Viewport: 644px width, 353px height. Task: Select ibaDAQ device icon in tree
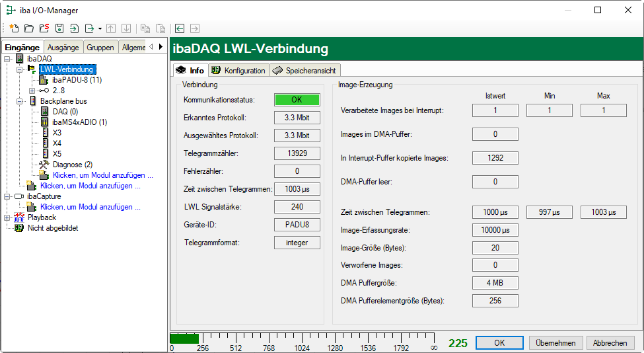click(x=19, y=58)
